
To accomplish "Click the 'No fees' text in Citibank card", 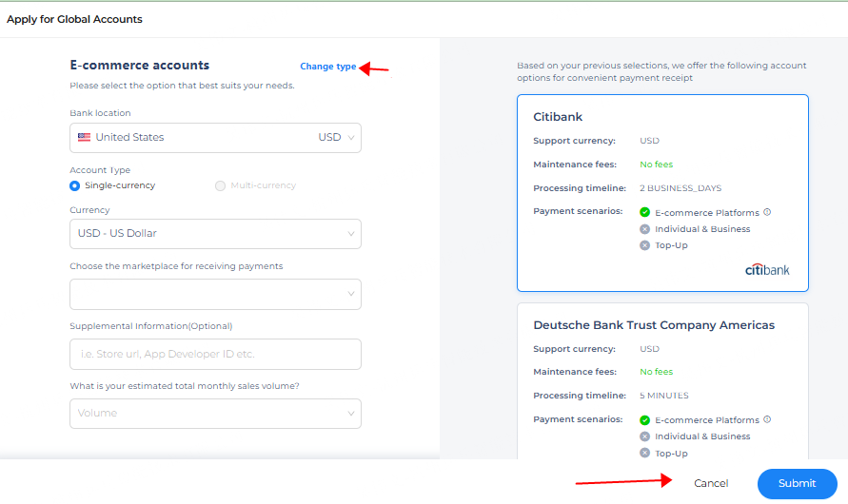I will (x=656, y=165).
